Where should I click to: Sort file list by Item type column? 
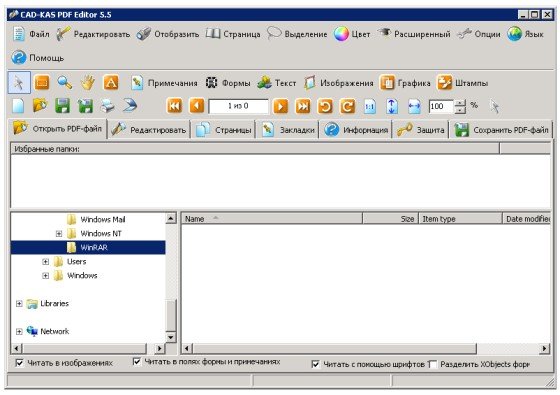coord(460,219)
